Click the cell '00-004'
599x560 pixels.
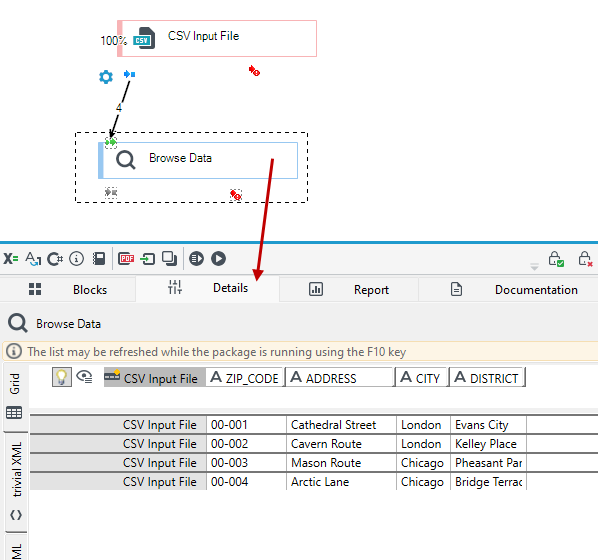(x=246, y=482)
